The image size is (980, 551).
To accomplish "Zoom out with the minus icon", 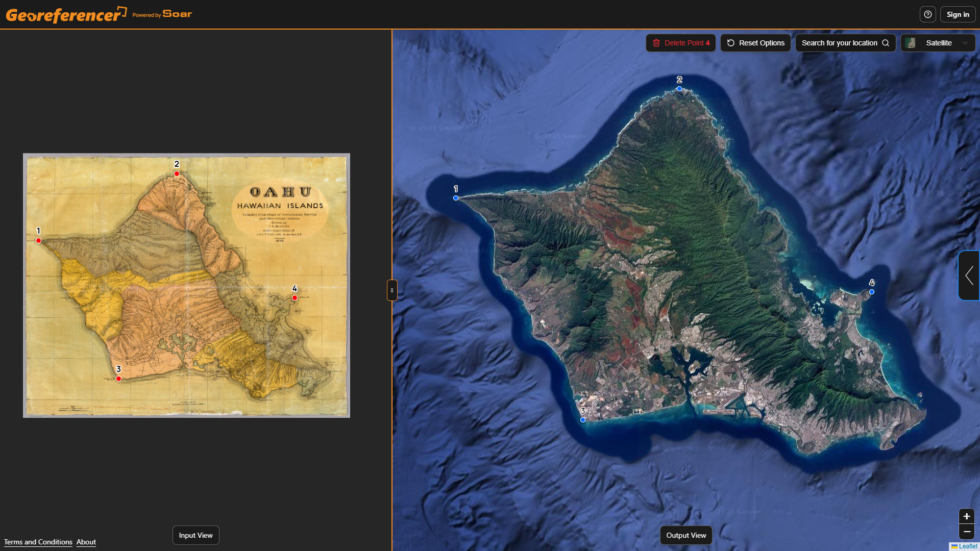I will tap(967, 532).
